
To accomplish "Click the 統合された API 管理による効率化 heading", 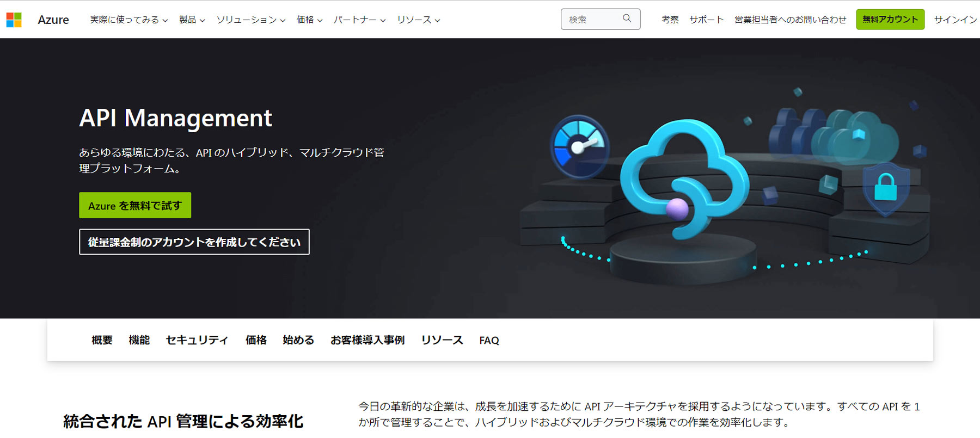I will pyautogui.click(x=183, y=421).
